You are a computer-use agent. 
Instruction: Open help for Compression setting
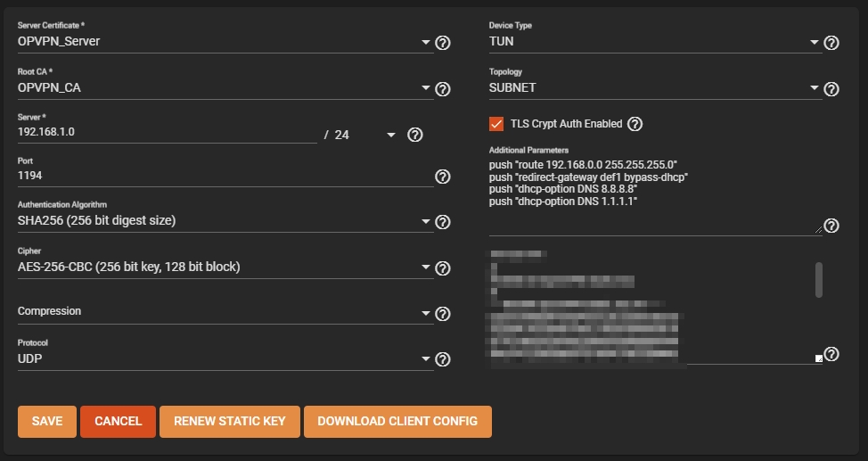(x=442, y=314)
